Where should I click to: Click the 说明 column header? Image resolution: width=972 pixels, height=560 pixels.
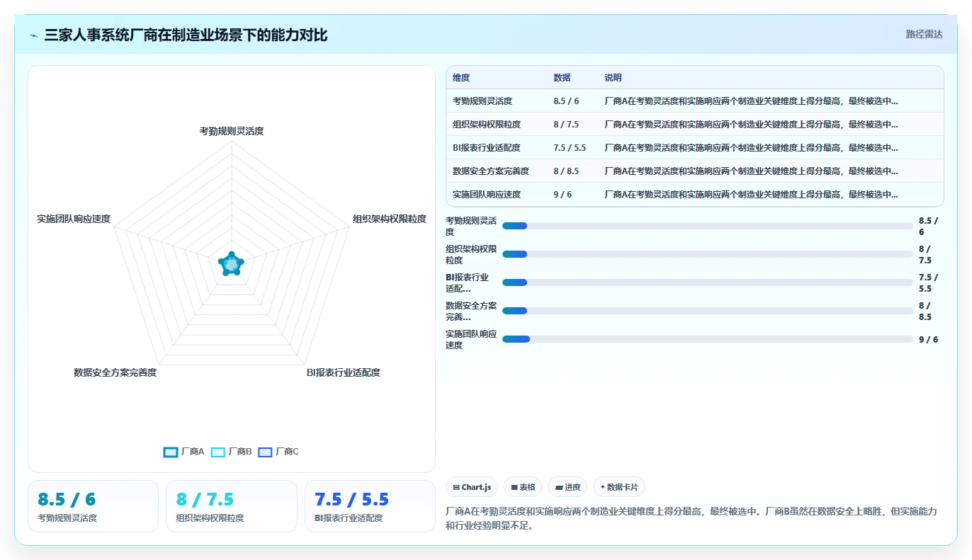tap(613, 78)
